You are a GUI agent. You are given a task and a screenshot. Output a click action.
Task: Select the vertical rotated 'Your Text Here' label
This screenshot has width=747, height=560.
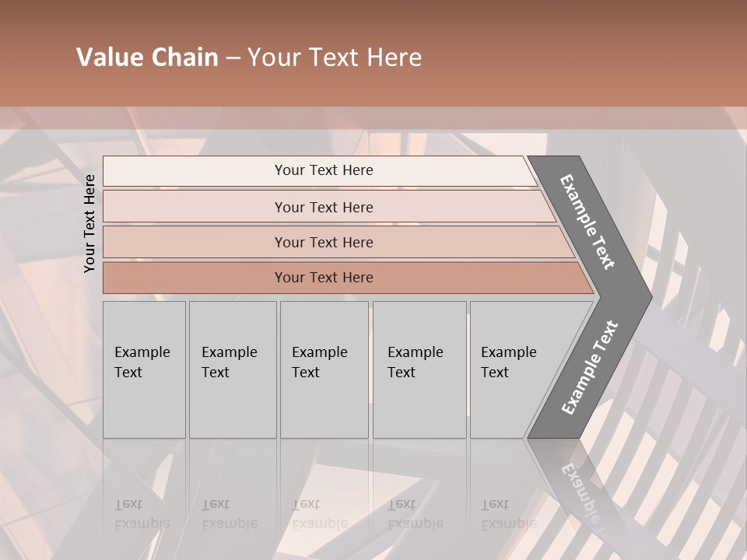coord(89,223)
